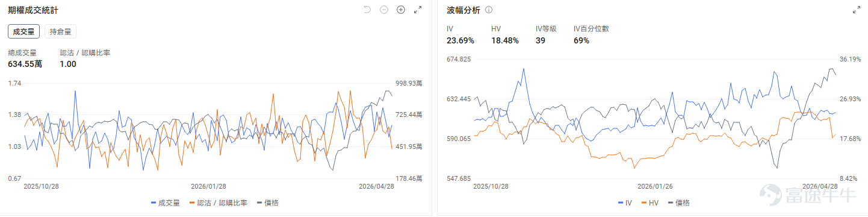Expand 波幅分析 panel to fullscreen
Screen dimensions: 868x217
857,10
